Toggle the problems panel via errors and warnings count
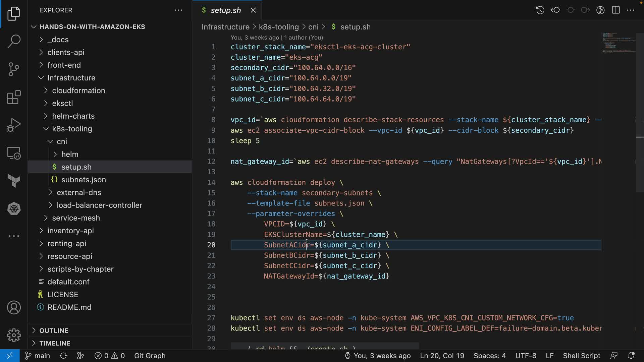This screenshot has height=362, width=644. point(110,356)
